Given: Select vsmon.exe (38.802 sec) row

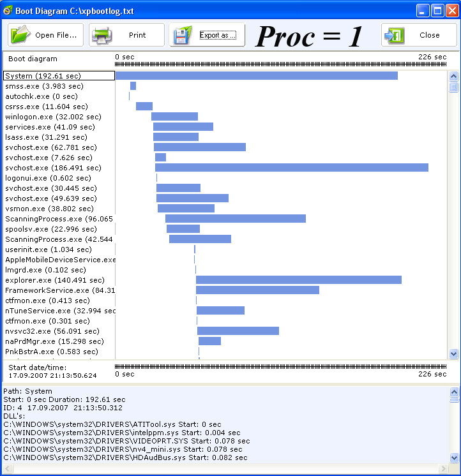Looking at the screenshot, I should tap(59, 209).
